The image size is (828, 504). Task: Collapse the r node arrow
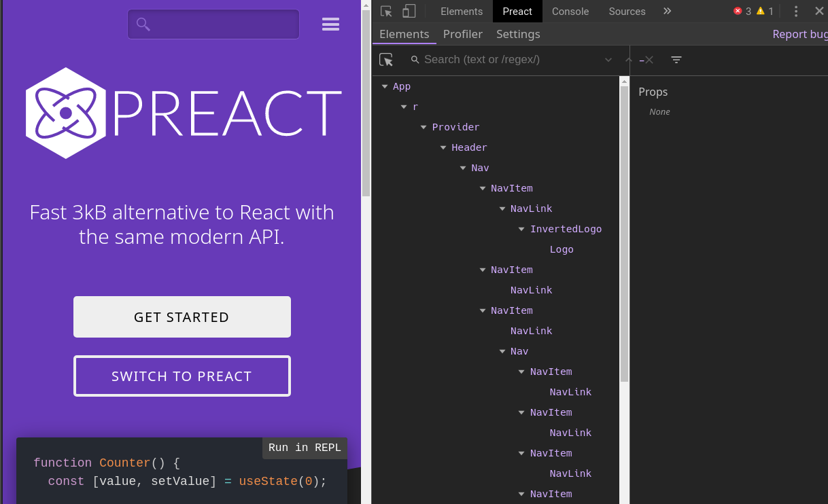tap(404, 107)
